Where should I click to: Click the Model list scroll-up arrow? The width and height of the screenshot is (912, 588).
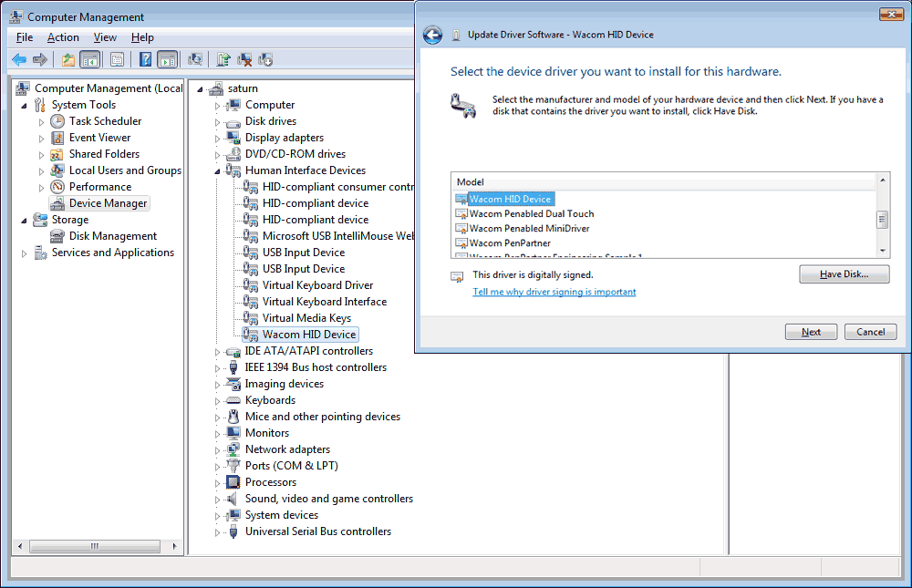pos(882,181)
